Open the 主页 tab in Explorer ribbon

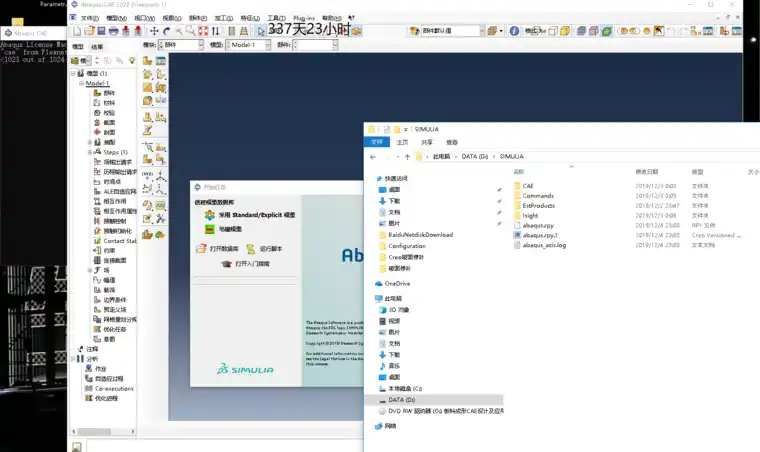coord(402,142)
